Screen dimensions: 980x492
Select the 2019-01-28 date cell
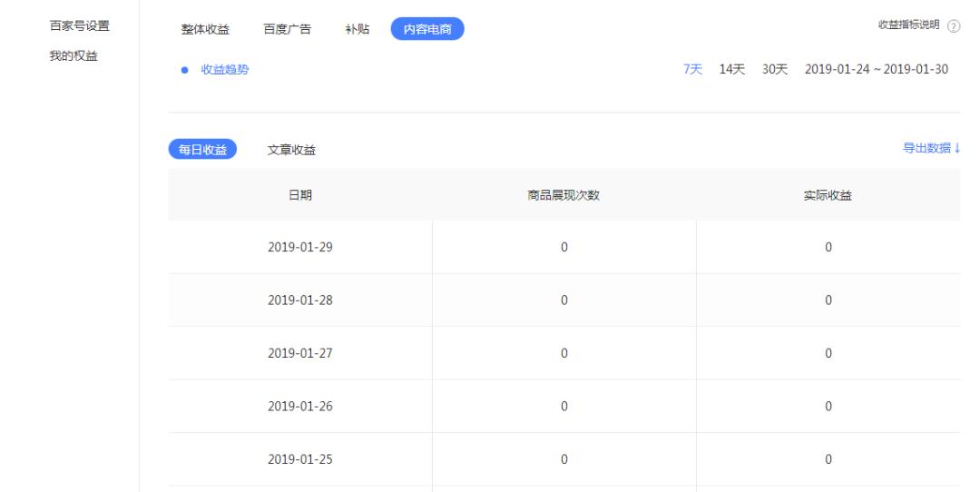point(300,300)
